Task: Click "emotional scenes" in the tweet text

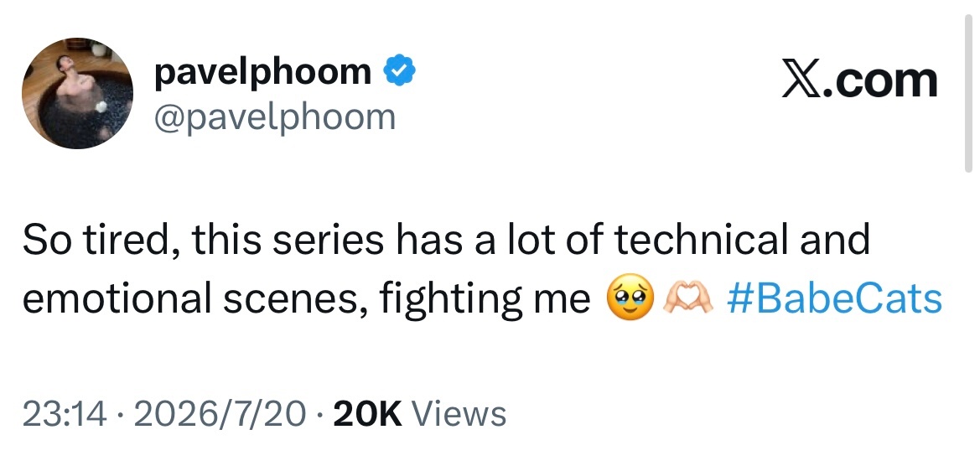Action: 194,299
